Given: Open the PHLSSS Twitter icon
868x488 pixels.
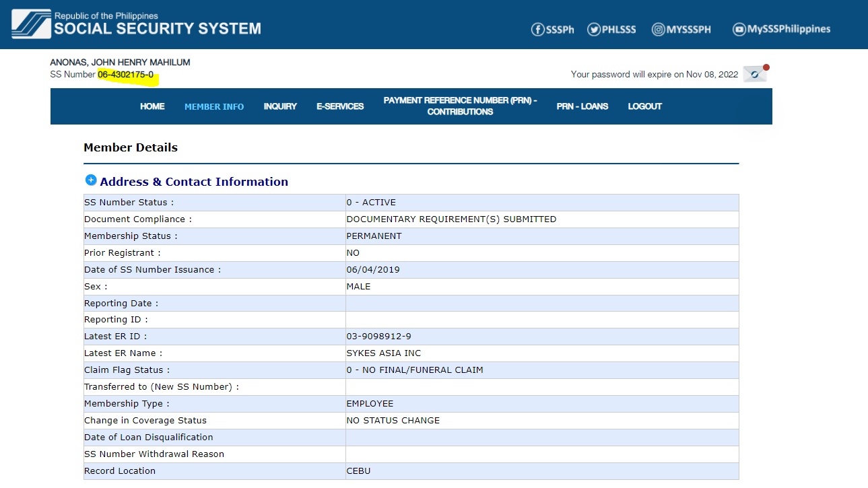Looking at the screenshot, I should coord(594,29).
